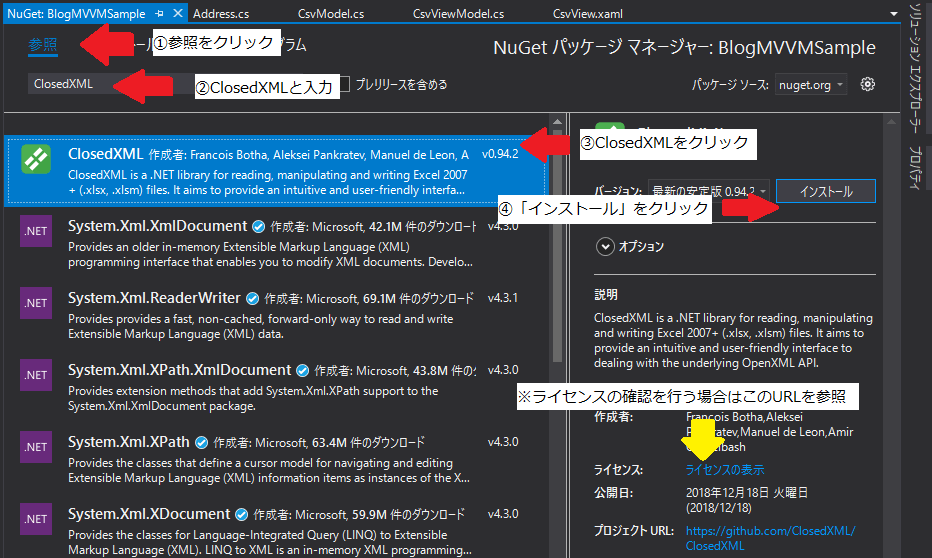
Task: Open the tab overflow dropdown arrow
Action: pos(893,14)
